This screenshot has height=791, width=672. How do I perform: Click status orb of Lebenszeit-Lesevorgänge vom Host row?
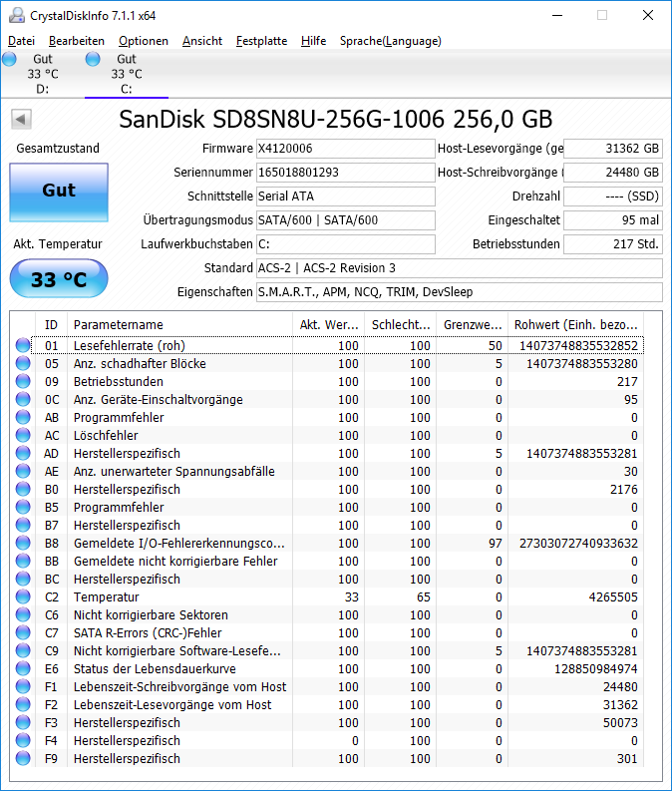pos(23,705)
